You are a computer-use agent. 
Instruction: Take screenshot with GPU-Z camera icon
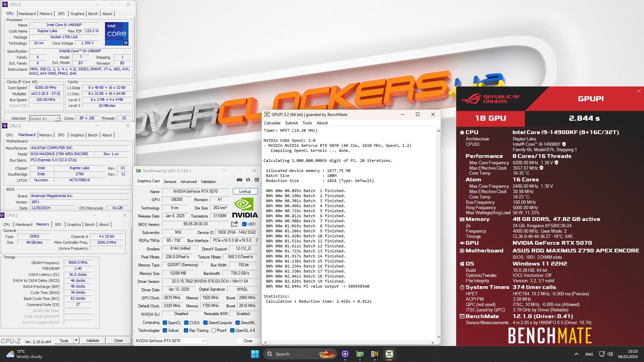(x=239, y=180)
